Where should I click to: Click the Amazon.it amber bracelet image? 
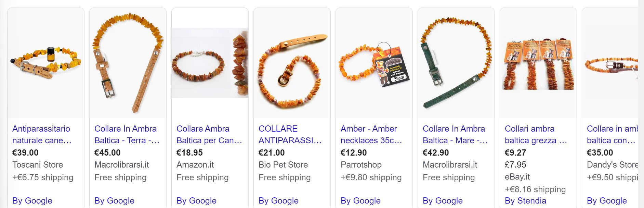pos(210,63)
